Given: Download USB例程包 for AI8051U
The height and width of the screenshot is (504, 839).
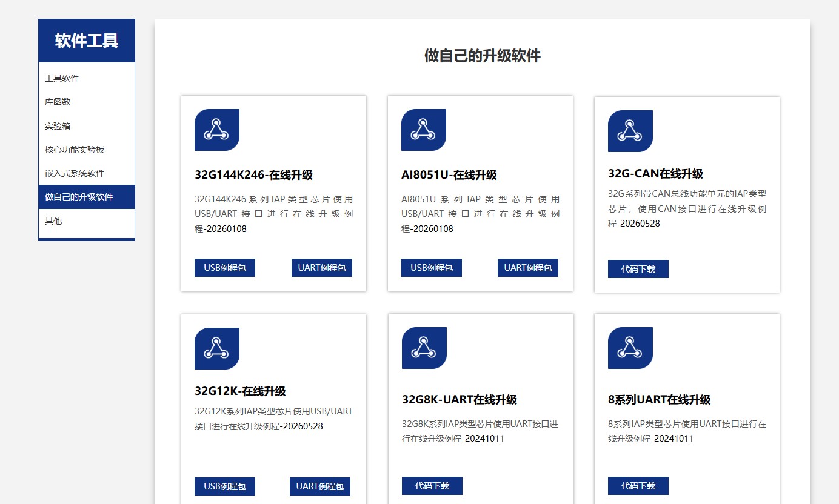Looking at the screenshot, I should pos(432,268).
